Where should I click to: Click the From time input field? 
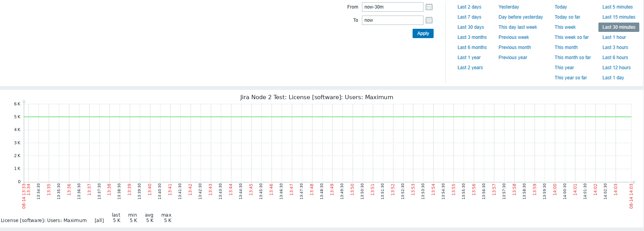392,7
